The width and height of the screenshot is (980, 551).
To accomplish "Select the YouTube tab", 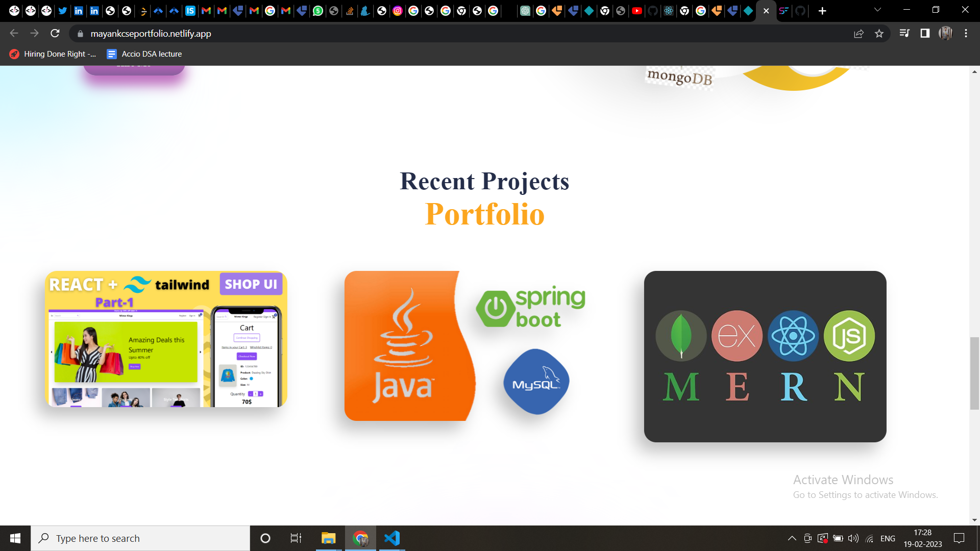I will coord(637,11).
